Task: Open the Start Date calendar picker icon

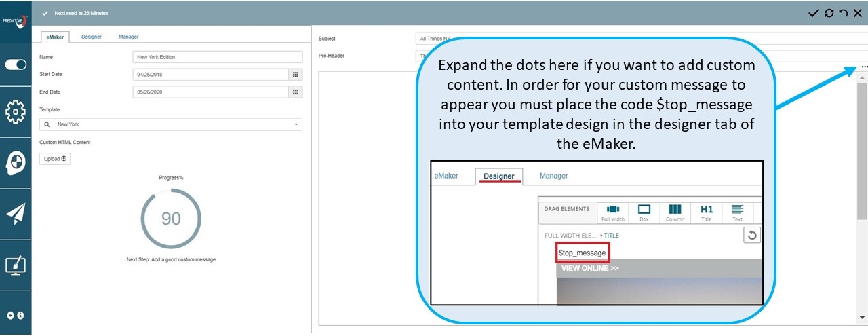Action: pyautogui.click(x=296, y=75)
